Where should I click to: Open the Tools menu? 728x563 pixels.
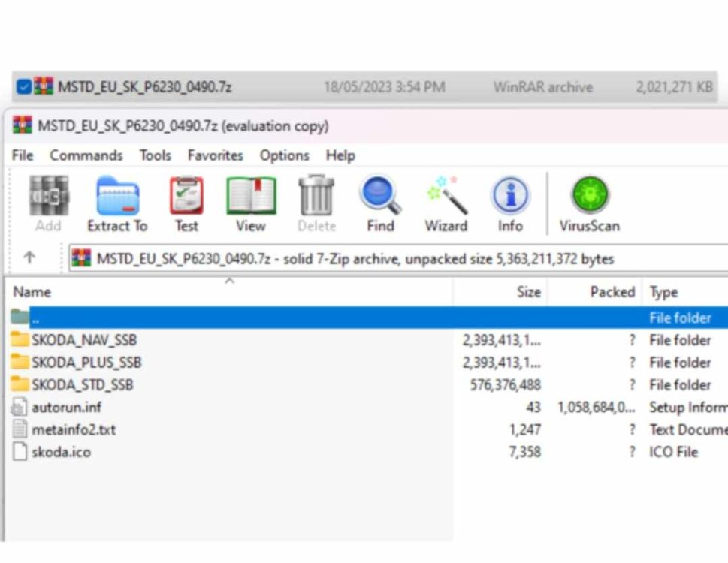pyautogui.click(x=156, y=155)
